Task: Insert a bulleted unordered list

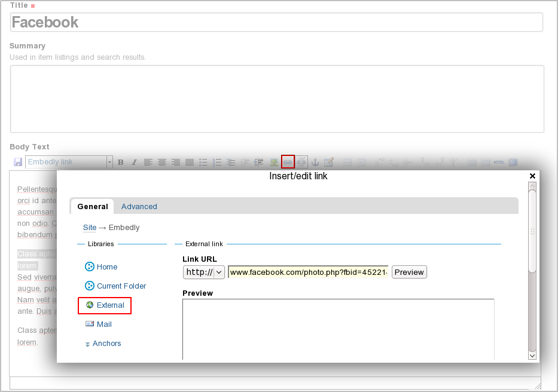Action: point(203,162)
